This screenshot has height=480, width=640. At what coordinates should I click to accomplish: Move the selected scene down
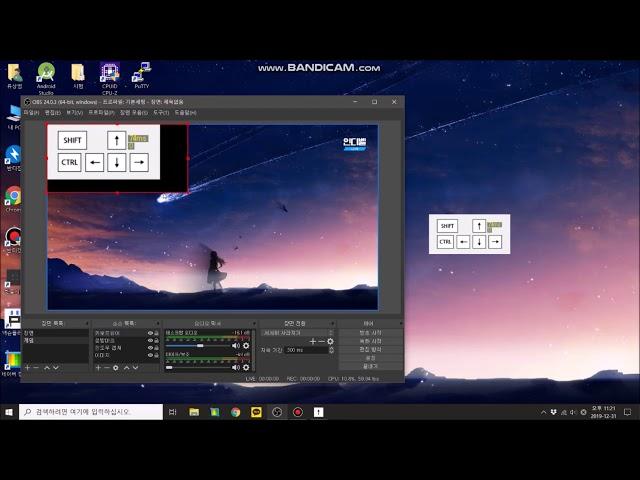56,368
